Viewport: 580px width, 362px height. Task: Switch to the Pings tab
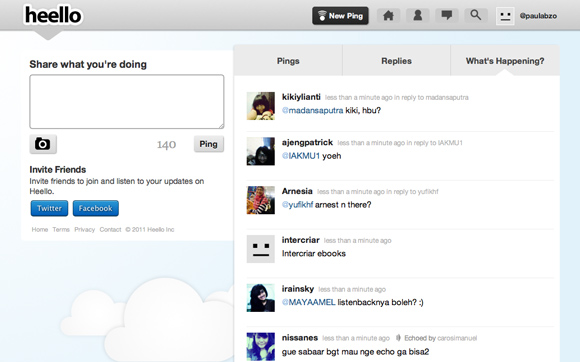288,61
